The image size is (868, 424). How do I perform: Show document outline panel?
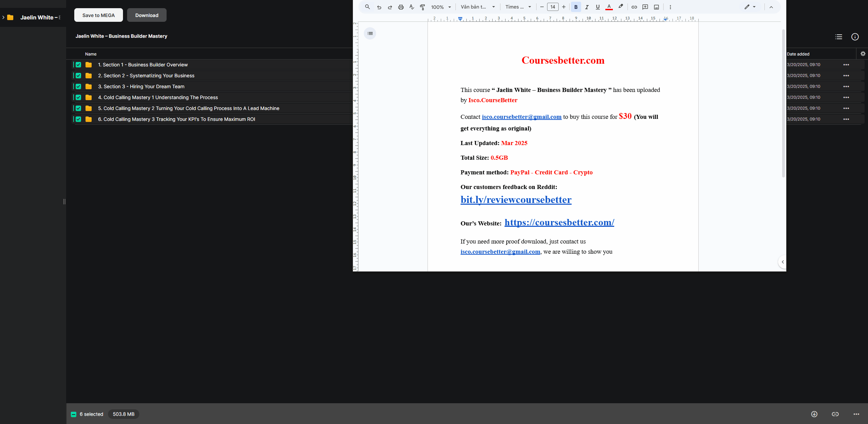(370, 33)
